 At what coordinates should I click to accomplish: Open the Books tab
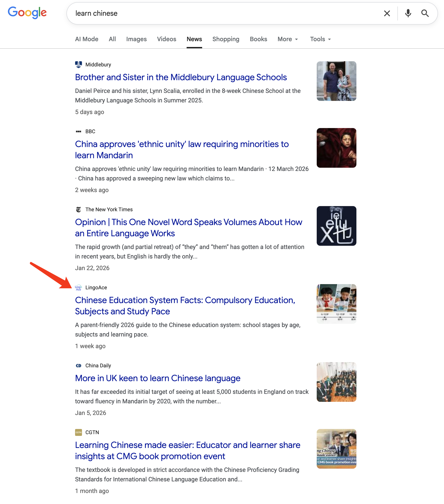pyautogui.click(x=258, y=39)
